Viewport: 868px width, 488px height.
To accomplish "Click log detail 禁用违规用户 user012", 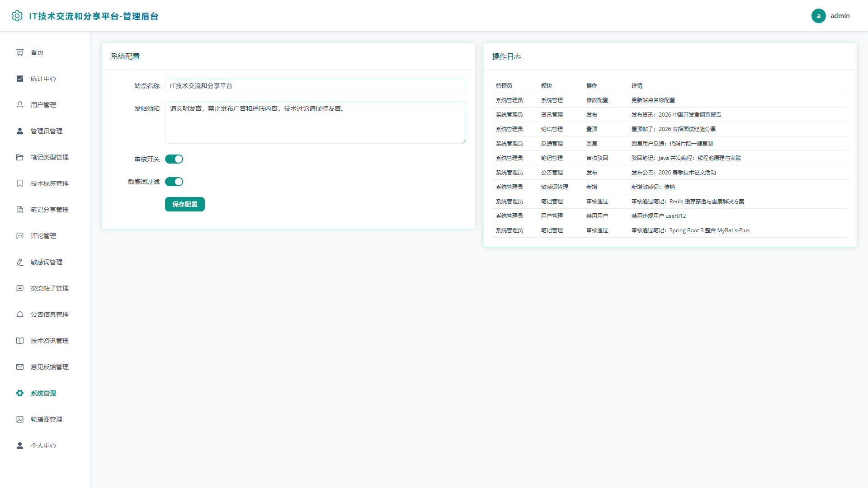I will coord(659,216).
